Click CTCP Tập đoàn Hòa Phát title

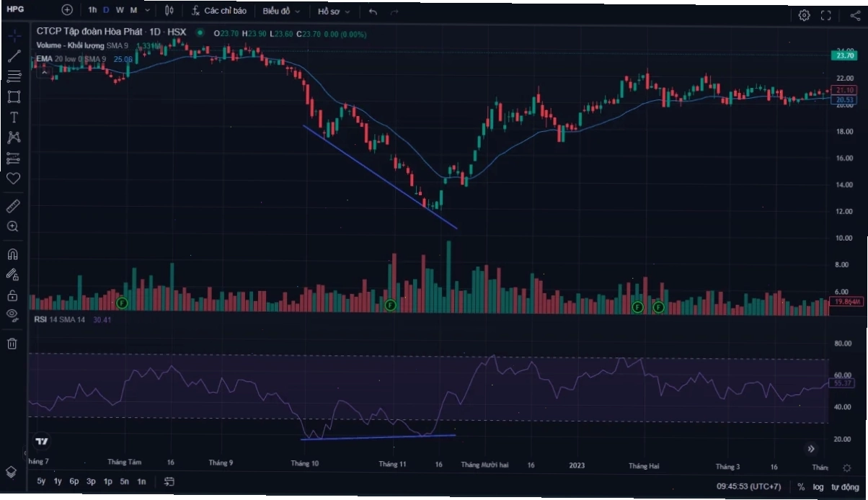click(x=89, y=32)
